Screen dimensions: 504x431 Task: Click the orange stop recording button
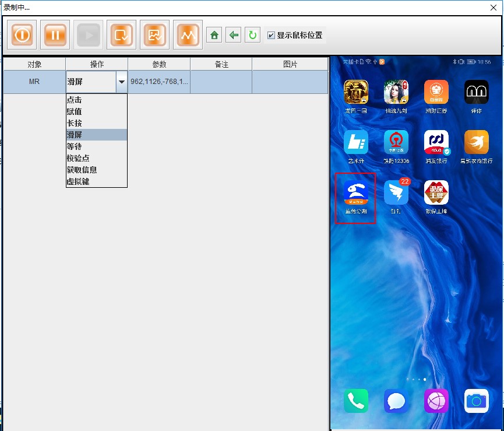click(x=22, y=35)
